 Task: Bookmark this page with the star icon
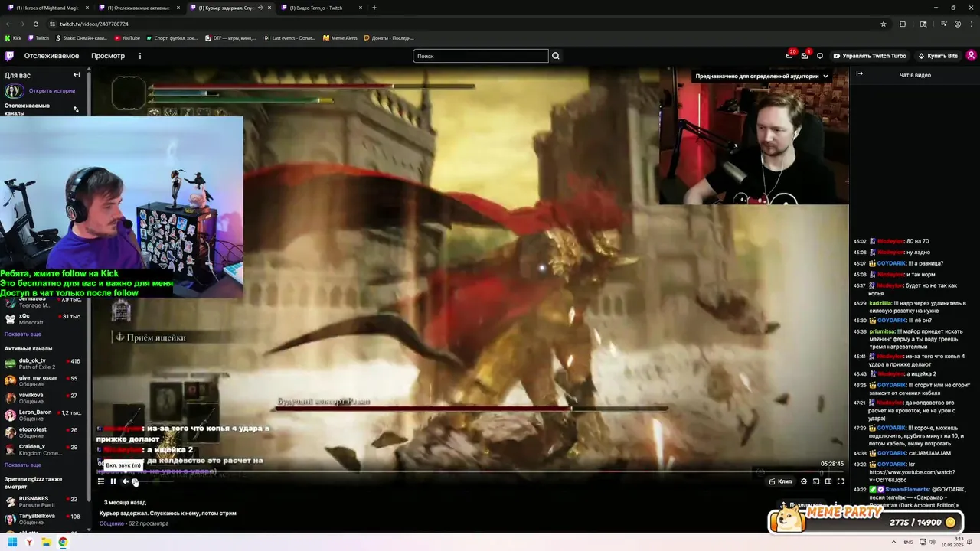tap(884, 24)
